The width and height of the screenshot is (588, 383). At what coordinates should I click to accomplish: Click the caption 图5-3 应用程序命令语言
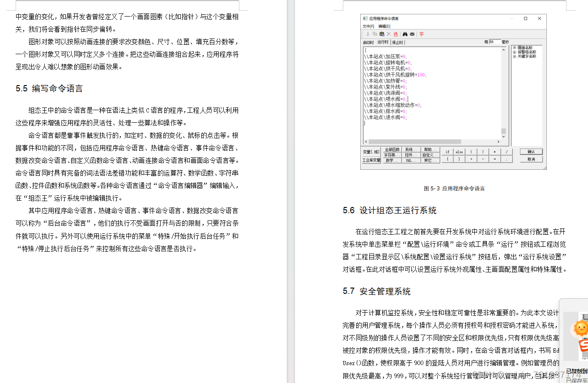pos(454,189)
